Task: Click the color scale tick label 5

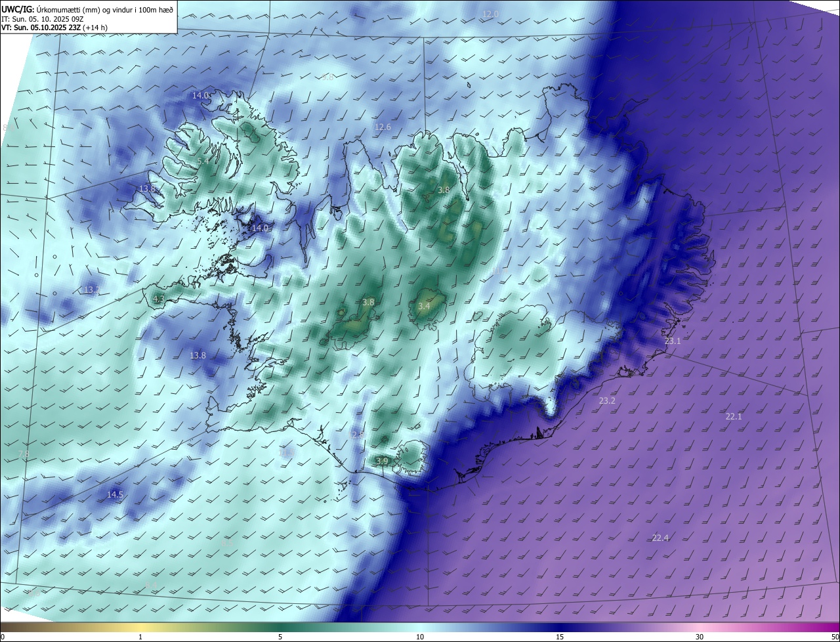Action: coord(280,637)
